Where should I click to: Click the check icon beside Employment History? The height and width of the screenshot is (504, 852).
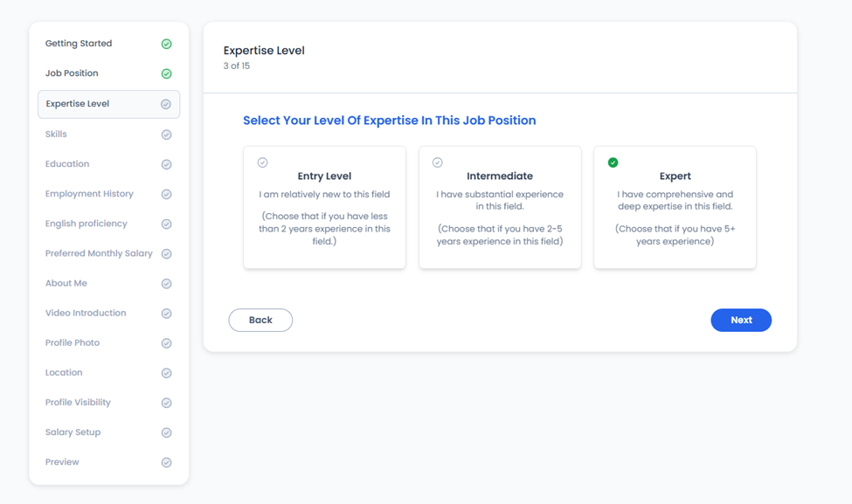point(167,195)
